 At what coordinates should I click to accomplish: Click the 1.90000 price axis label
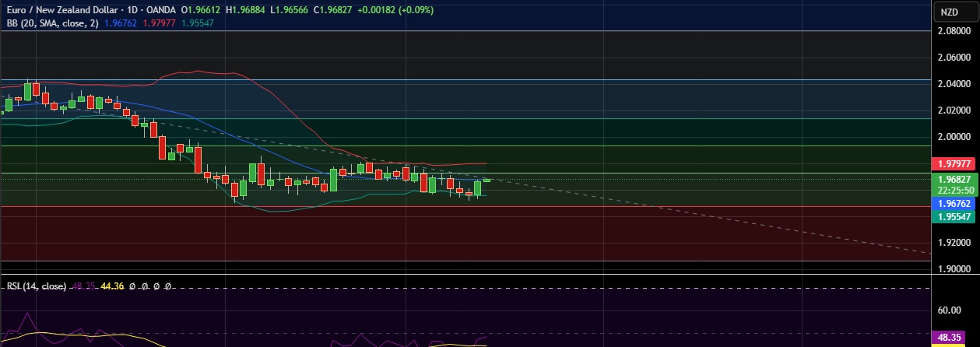[x=954, y=268]
